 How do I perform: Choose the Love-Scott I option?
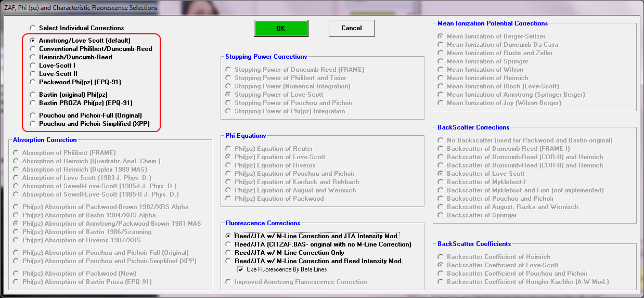33,66
